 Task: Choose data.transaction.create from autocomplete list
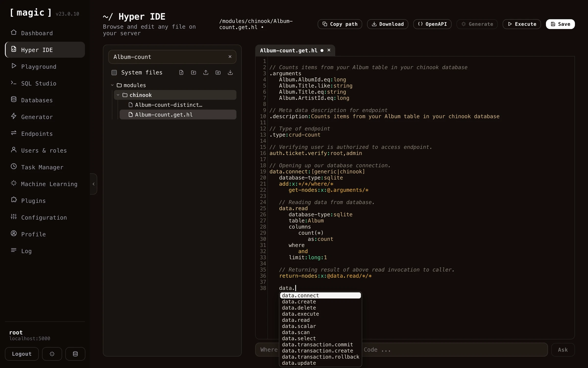point(320,351)
